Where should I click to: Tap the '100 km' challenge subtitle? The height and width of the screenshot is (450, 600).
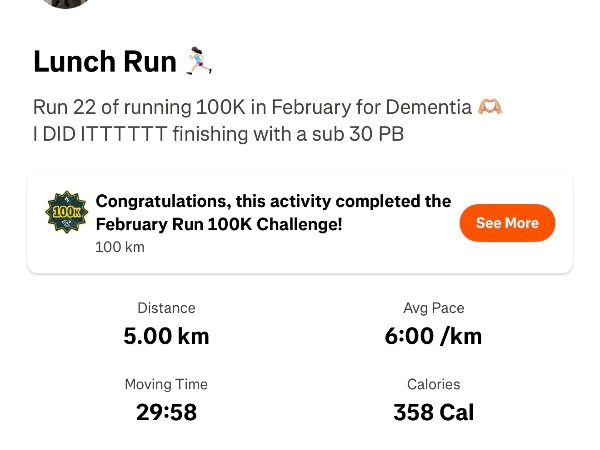[x=120, y=246]
